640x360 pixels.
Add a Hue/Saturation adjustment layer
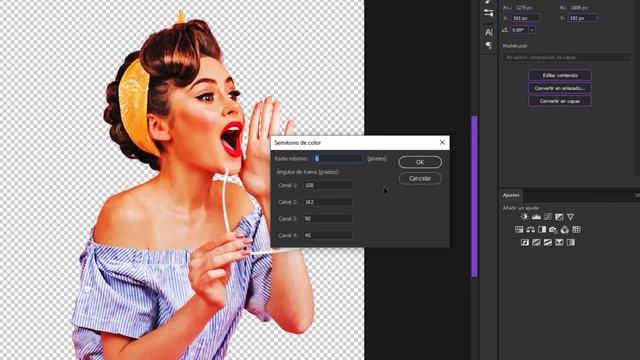[x=519, y=230]
